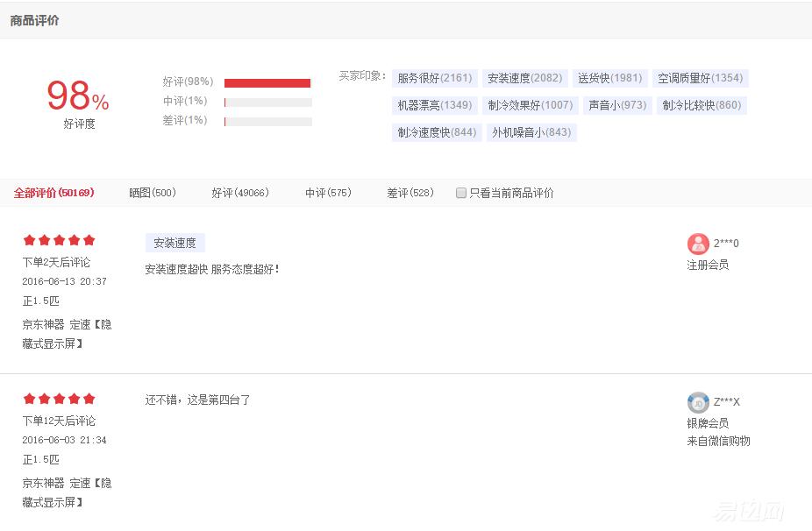Viewport: 812px width, 531px height.
Task: Click the 制冷效果好(1007) tag
Action: [x=530, y=105]
